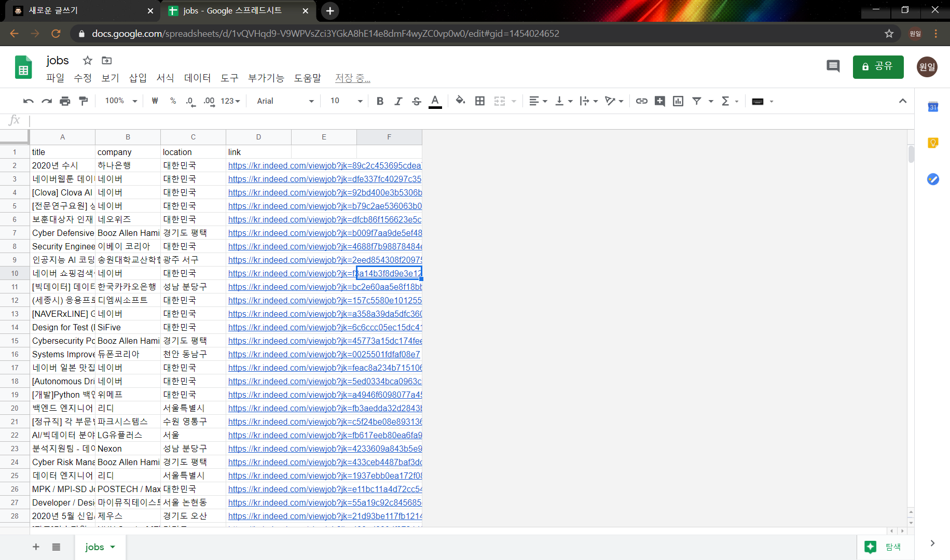Viewport: 950px width, 560px height.
Task: Increase decimal places
Action: (x=209, y=101)
